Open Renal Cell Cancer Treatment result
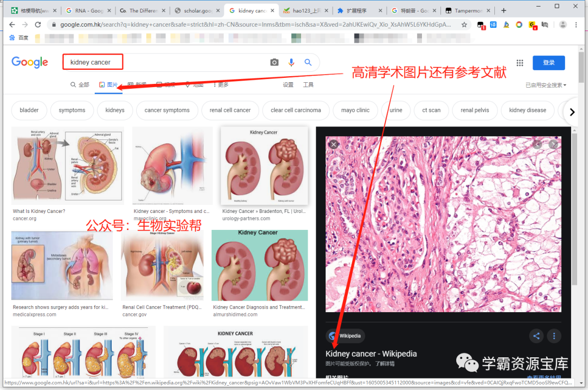Image resolution: width=588 pixels, height=390 pixels. (x=162, y=307)
